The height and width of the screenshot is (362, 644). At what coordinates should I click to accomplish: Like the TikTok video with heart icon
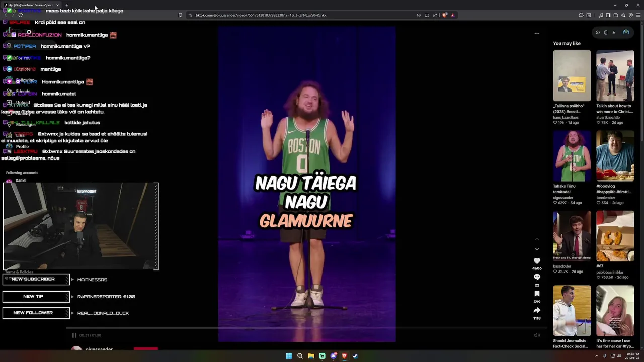pos(537,261)
